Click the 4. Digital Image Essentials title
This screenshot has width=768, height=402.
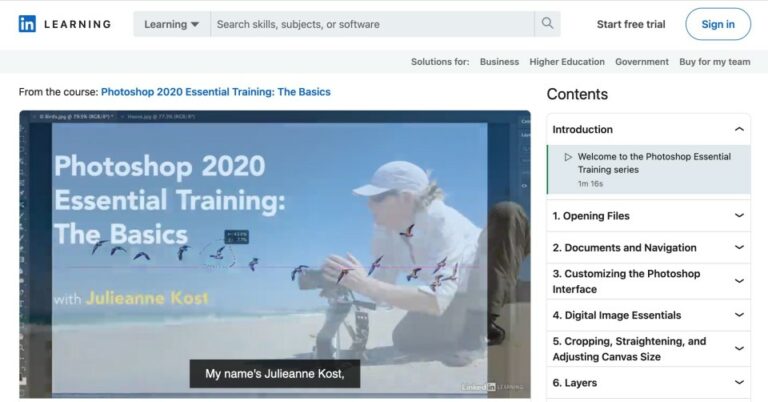pos(617,315)
